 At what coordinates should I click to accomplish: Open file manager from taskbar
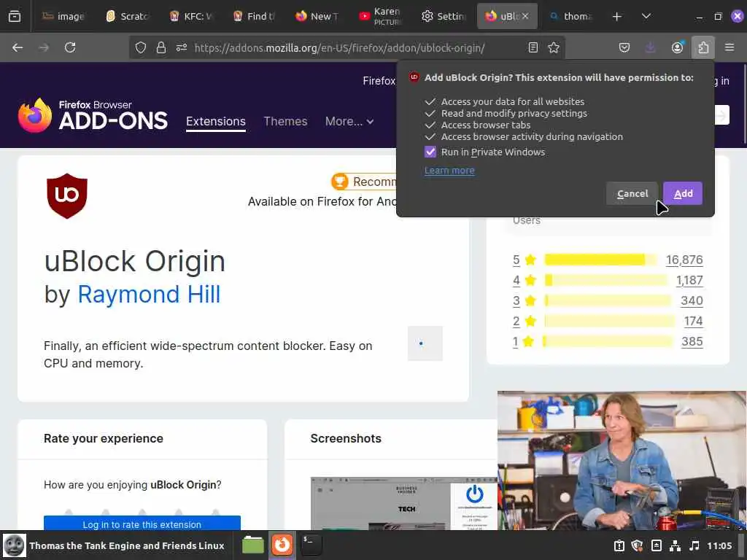coord(253,545)
